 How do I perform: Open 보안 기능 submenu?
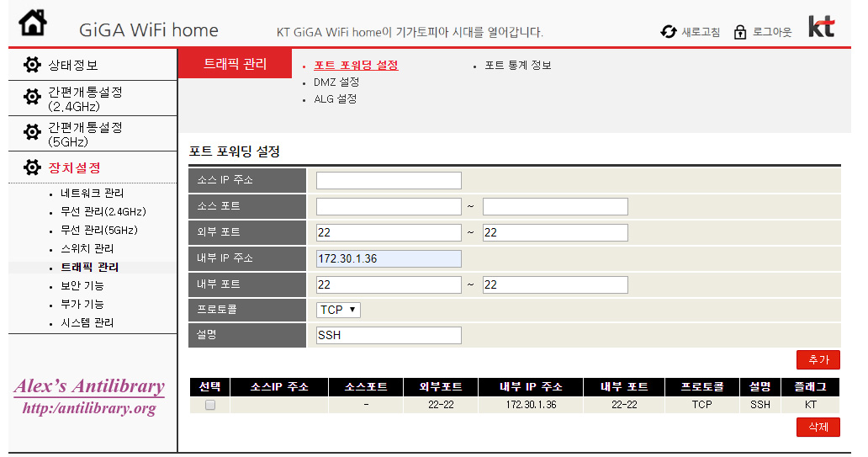82,286
